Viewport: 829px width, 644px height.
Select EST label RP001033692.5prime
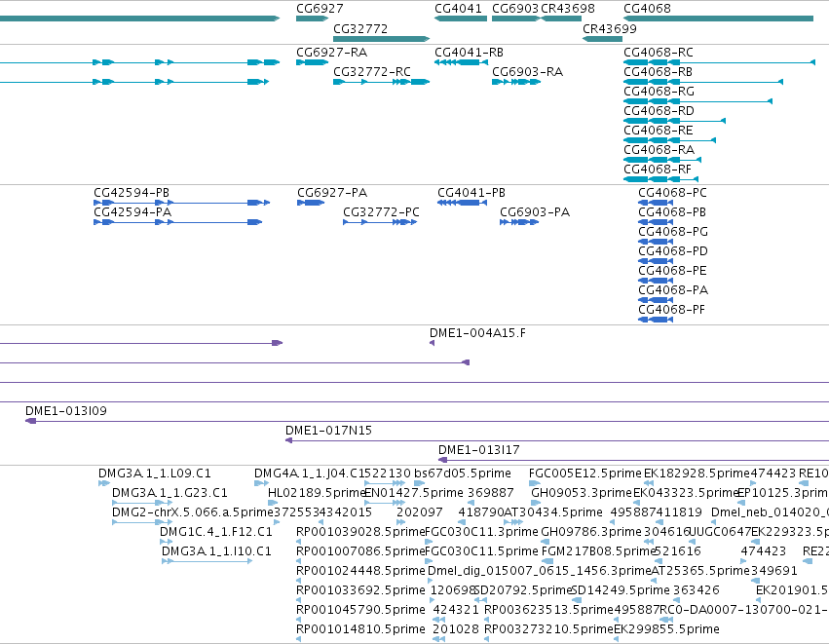point(360,590)
